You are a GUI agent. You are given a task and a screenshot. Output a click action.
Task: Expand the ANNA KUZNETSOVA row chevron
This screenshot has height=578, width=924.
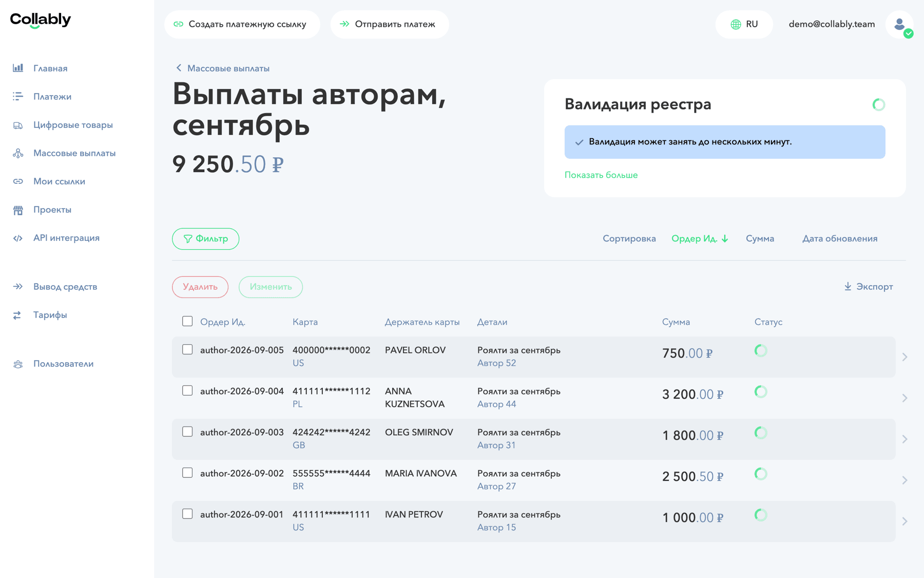pos(904,398)
